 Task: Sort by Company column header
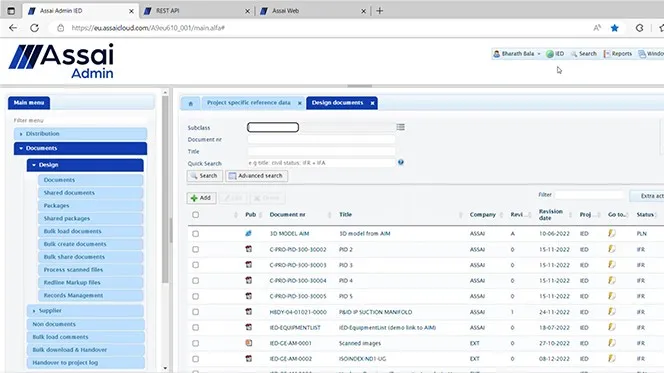482,215
